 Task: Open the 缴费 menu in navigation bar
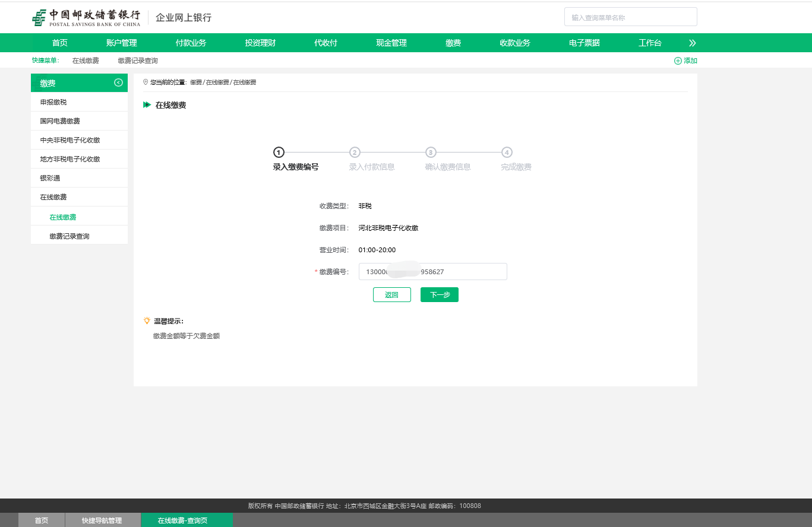[x=451, y=42]
